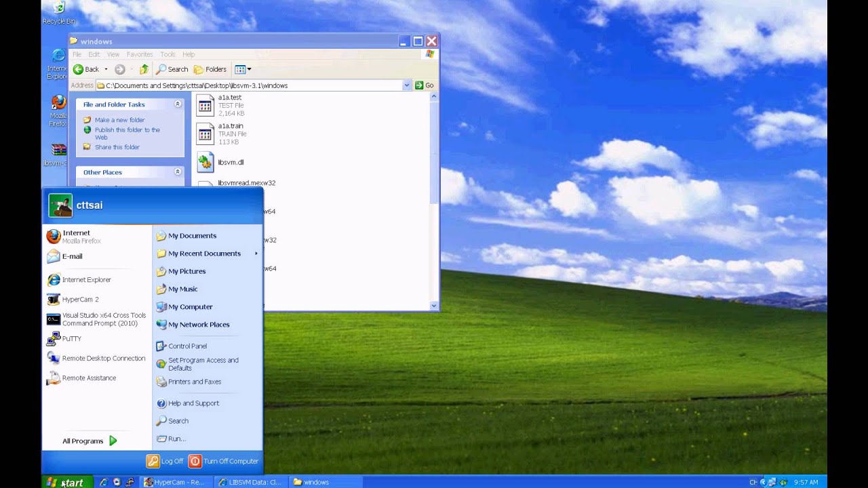Click cttsai user picture in Start menu
Image resolution: width=868 pixels, height=488 pixels.
[x=60, y=205]
